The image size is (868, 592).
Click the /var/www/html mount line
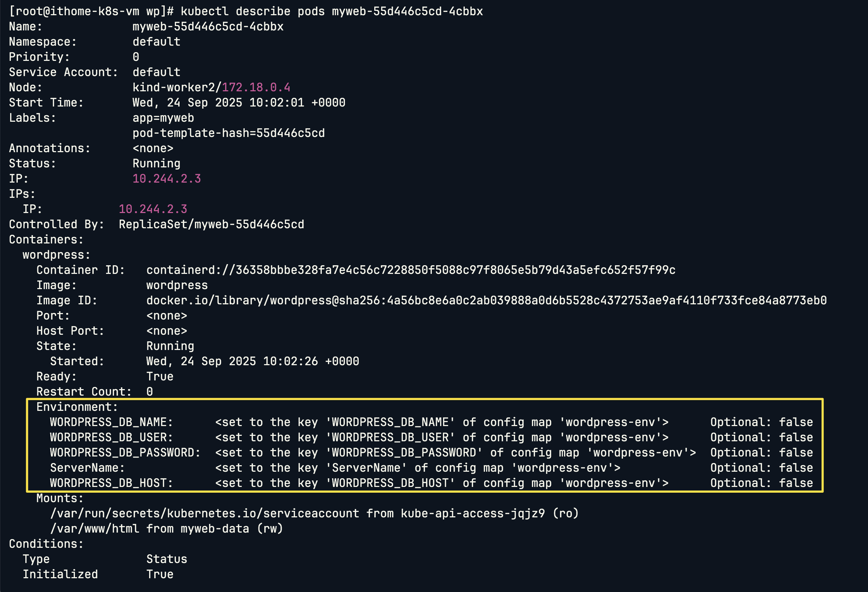167,529
